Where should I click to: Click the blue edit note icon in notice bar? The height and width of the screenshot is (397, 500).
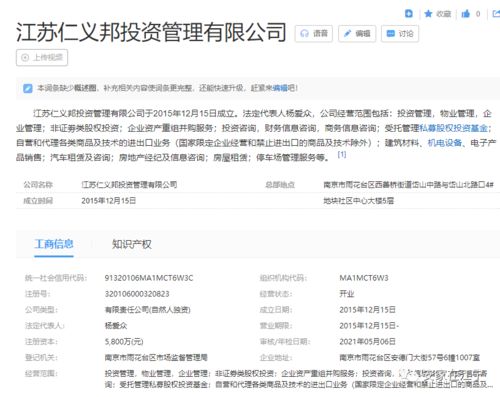click(x=28, y=88)
